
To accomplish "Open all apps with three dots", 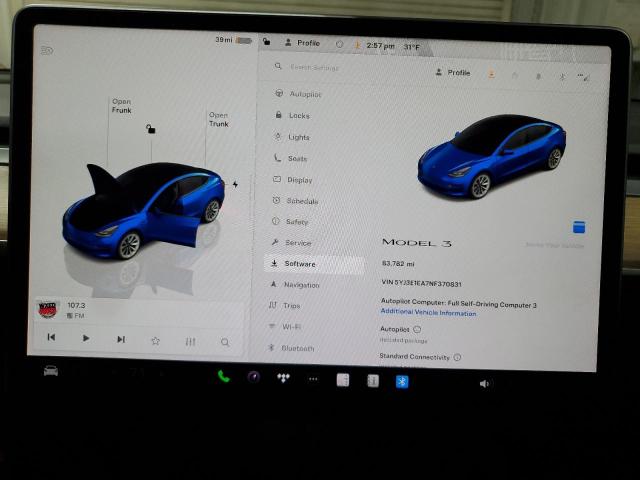I will pos(313,379).
